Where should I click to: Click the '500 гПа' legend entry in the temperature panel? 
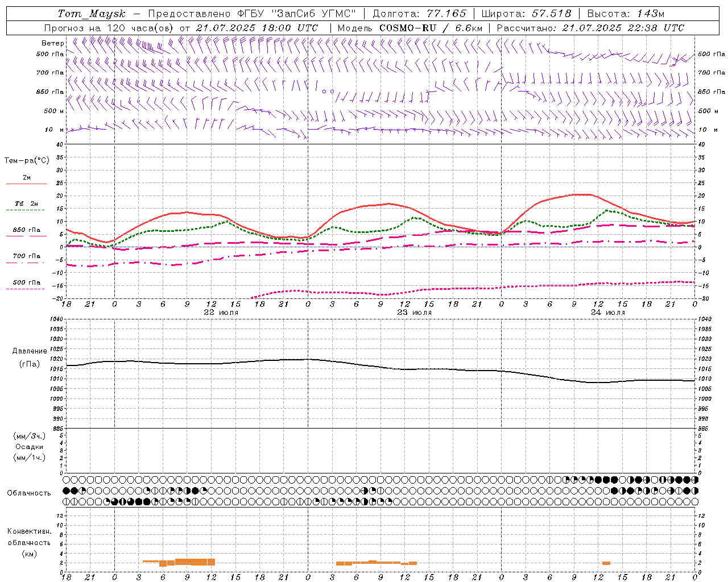coord(27,282)
